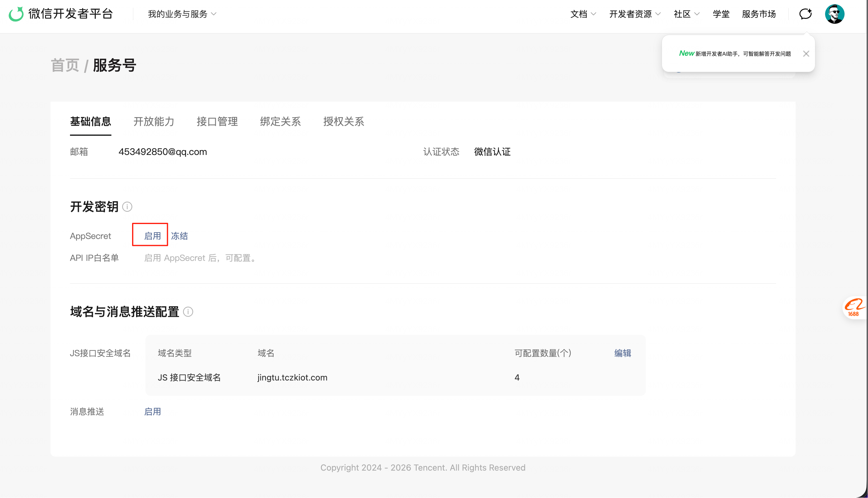Enable the AppSecret via 启用 link
This screenshot has height=498, width=868.
152,236
